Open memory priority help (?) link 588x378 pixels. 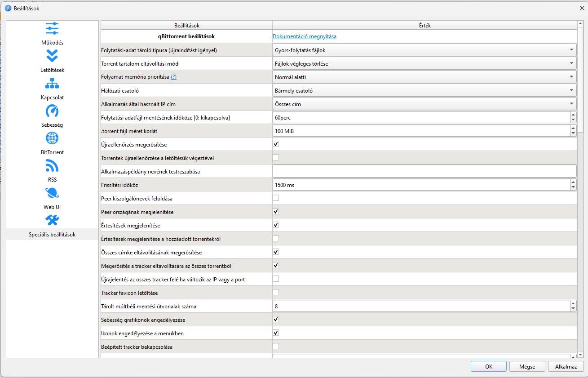pos(173,77)
